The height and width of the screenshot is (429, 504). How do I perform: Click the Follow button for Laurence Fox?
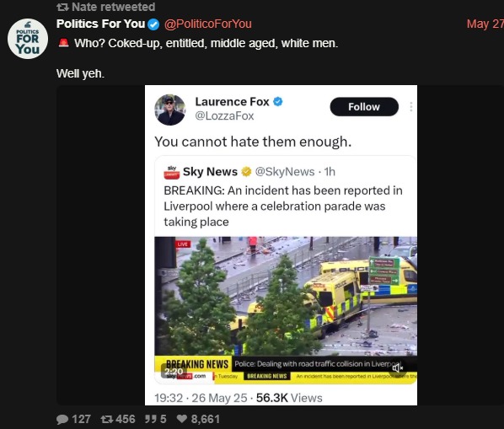364,107
